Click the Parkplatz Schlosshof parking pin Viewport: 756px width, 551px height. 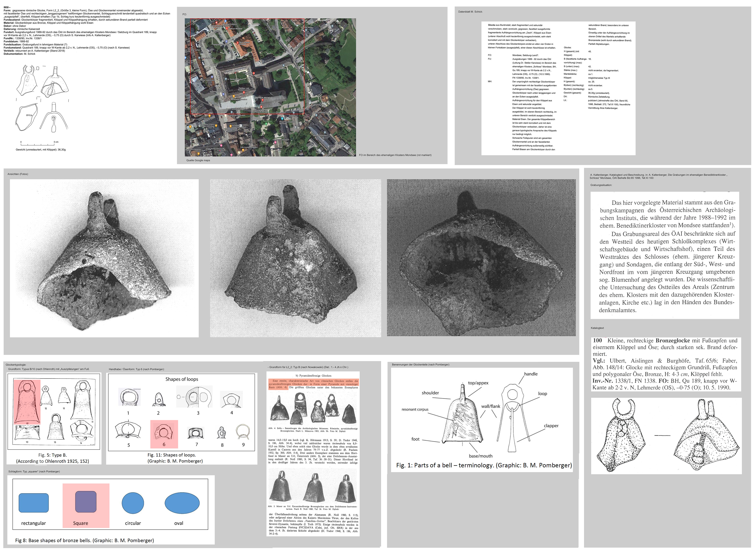(x=226, y=41)
